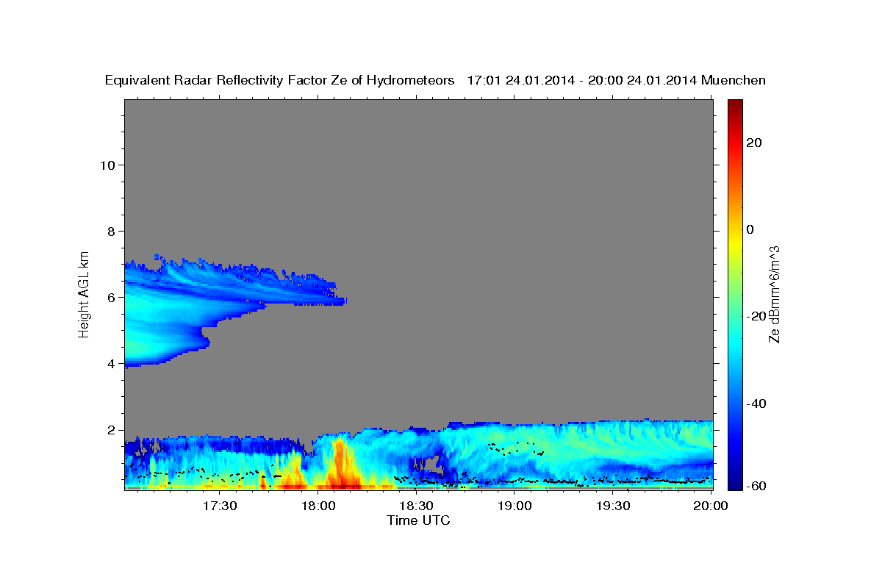Screen dimensions: 882x588
Task: Click the location label 'Muenchen' in the title
Action: click(734, 80)
